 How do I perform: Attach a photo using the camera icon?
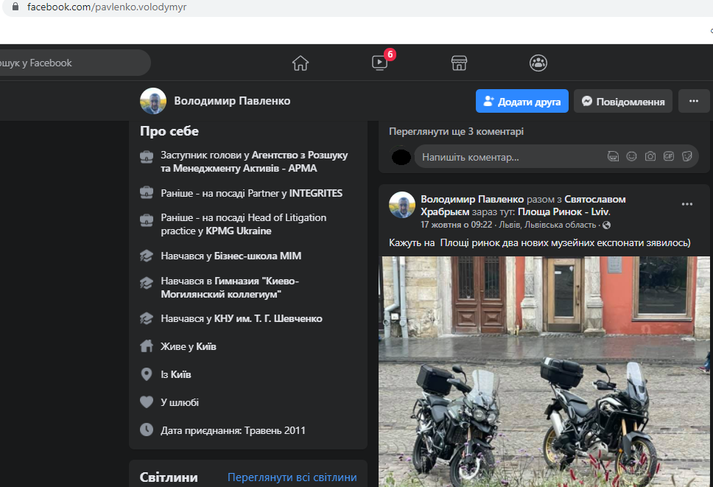point(650,157)
